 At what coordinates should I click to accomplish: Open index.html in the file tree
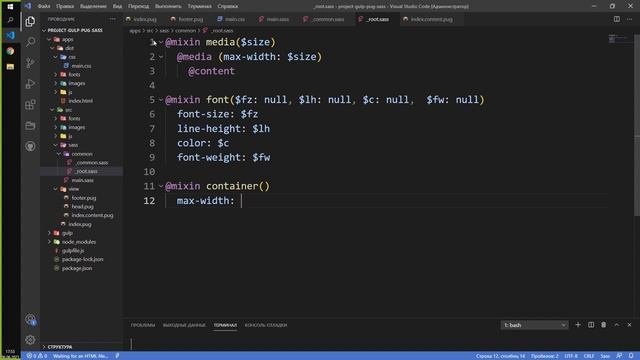click(80, 101)
